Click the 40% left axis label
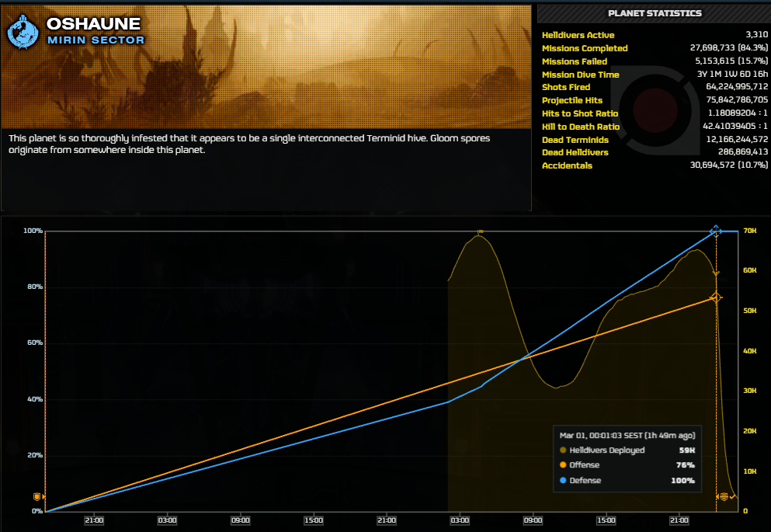The width and height of the screenshot is (771, 532). (x=35, y=399)
